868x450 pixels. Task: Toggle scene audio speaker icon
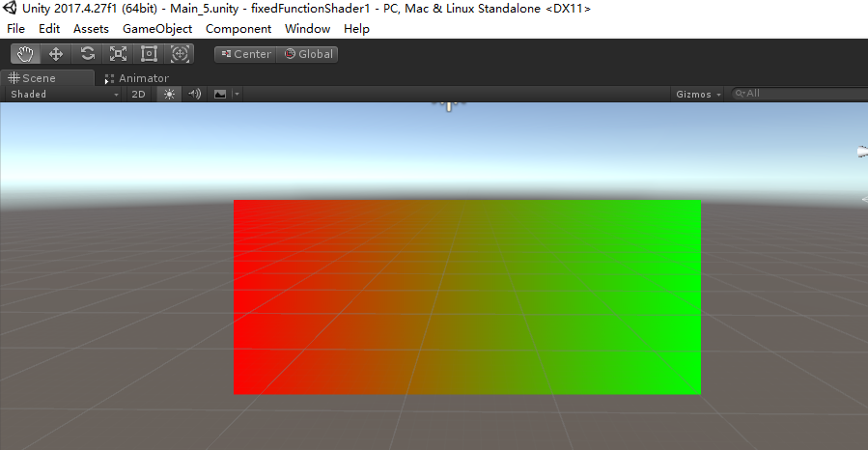[x=194, y=94]
